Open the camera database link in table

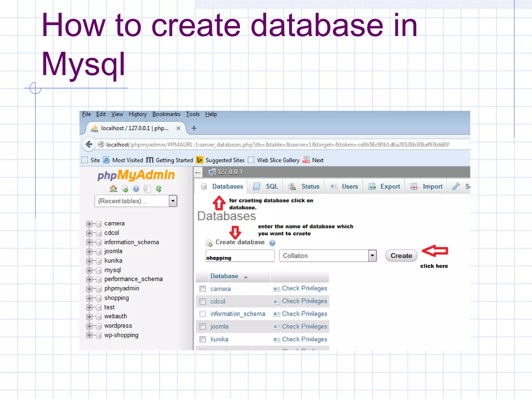tap(221, 289)
